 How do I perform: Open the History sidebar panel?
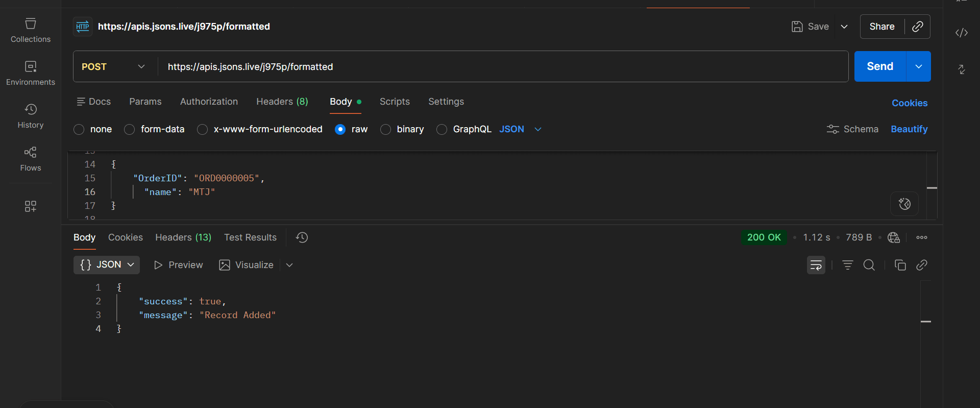point(31,116)
